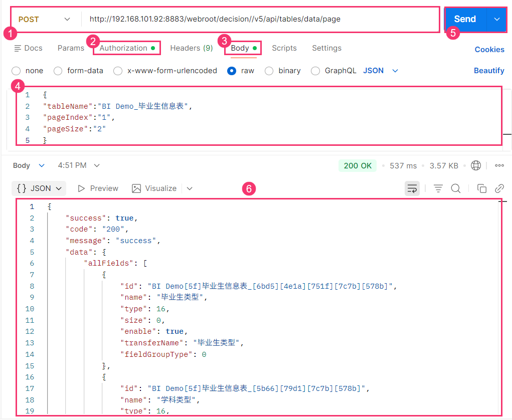
Task: Click the JSON braces icon in response
Action: point(22,188)
